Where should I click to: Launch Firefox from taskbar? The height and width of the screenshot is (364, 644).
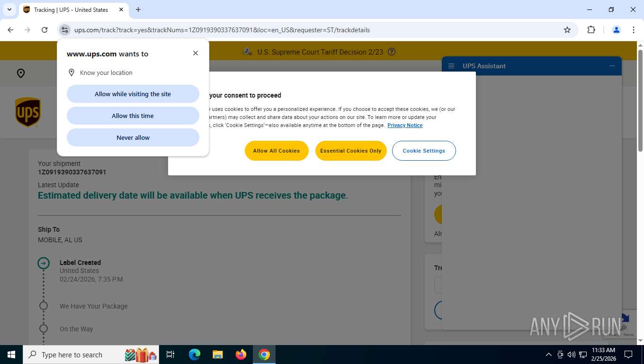(x=241, y=355)
